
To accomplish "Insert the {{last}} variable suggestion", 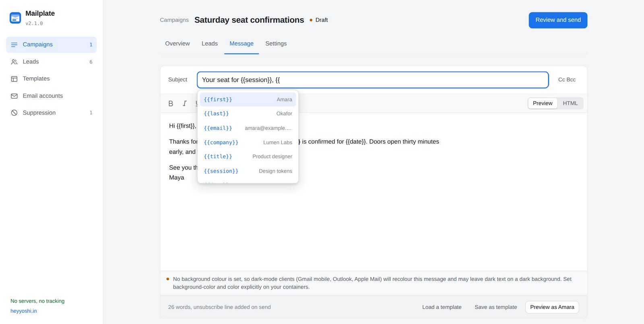I will coord(248,114).
